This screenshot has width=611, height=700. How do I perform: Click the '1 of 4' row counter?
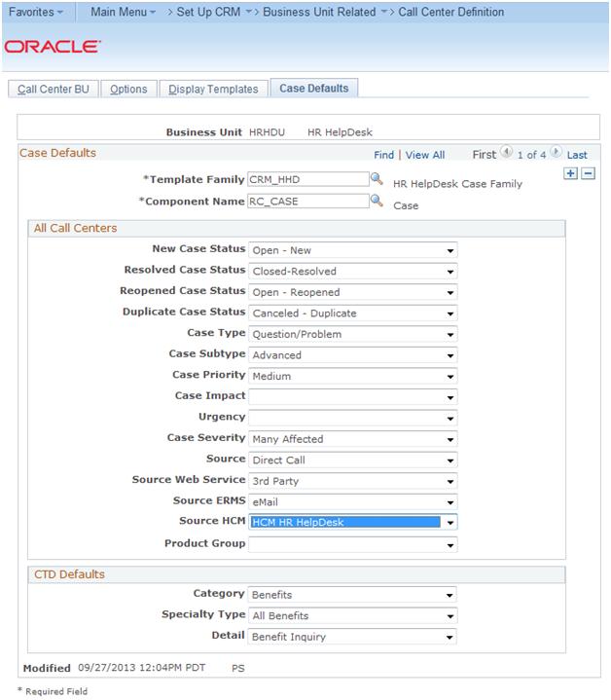[531, 155]
